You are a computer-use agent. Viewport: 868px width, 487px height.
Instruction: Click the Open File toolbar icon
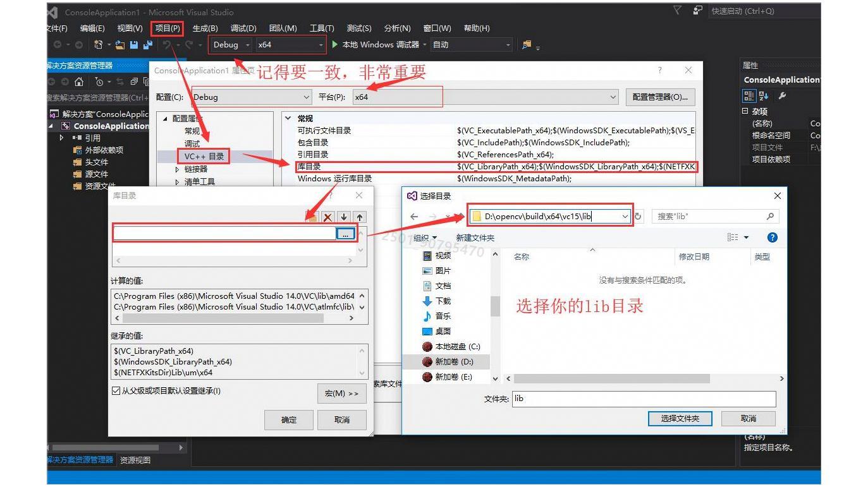click(119, 45)
